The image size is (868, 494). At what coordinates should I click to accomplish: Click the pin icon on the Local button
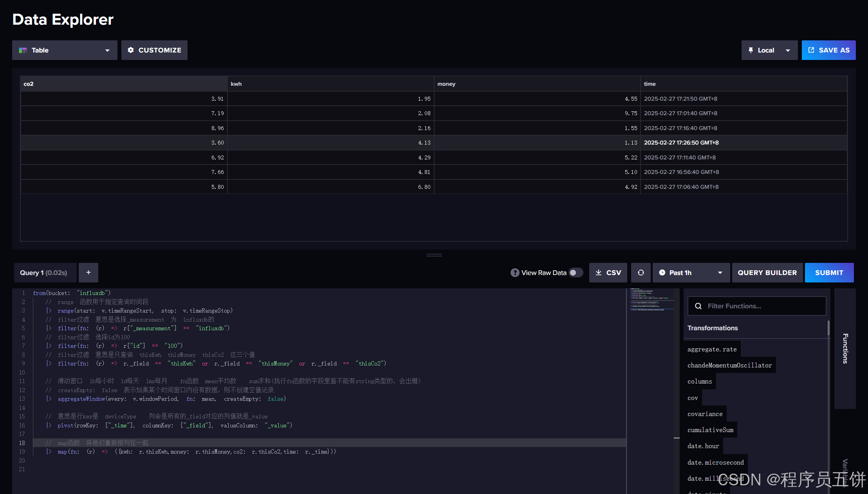tap(751, 50)
